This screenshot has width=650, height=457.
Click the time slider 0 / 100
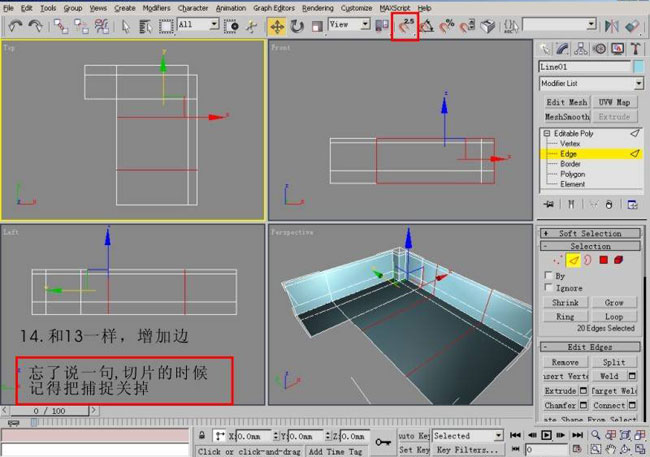point(50,411)
